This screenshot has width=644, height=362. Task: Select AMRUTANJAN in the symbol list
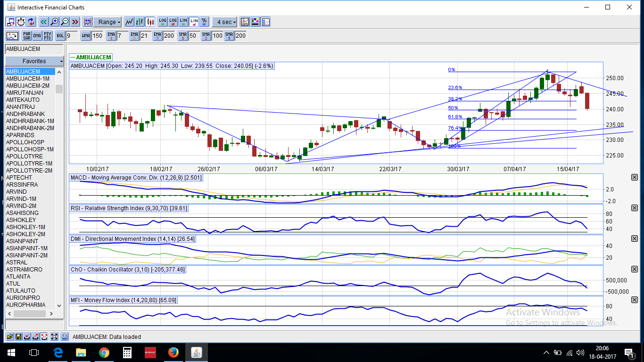30,93
